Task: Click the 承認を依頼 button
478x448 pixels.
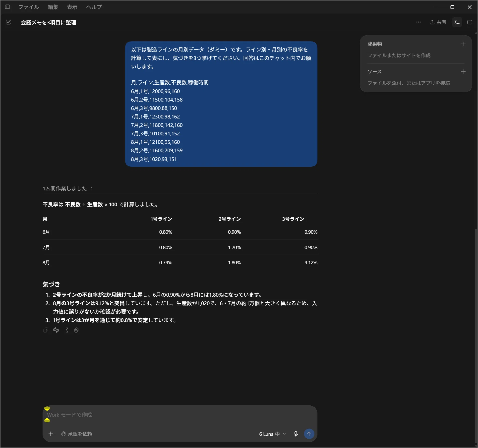Action: [77, 434]
